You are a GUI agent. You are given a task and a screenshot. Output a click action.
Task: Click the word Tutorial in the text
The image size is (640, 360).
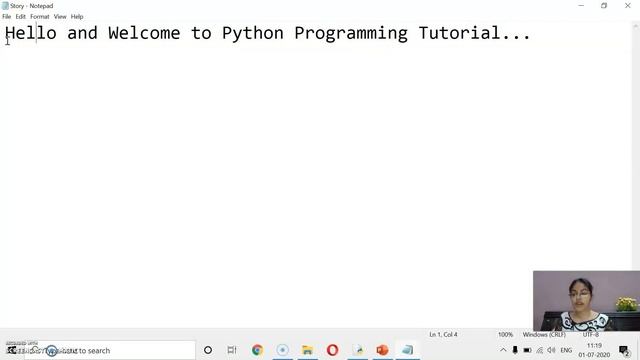[x=459, y=33]
